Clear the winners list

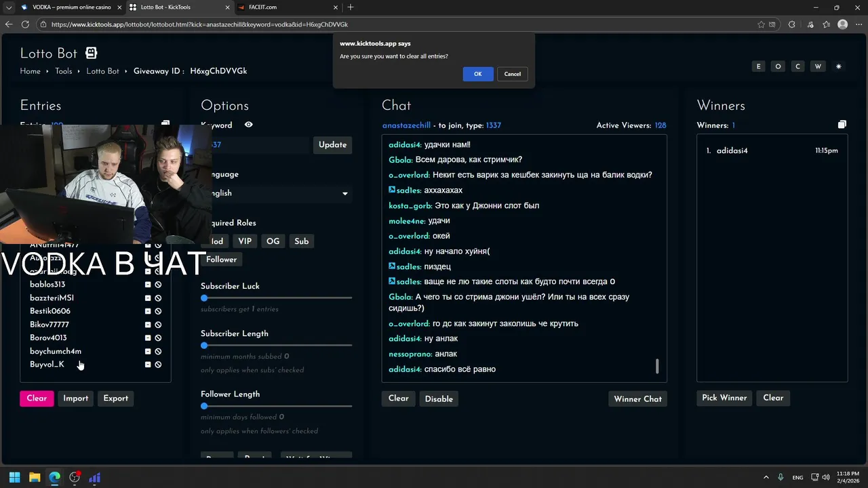pyautogui.click(x=773, y=398)
